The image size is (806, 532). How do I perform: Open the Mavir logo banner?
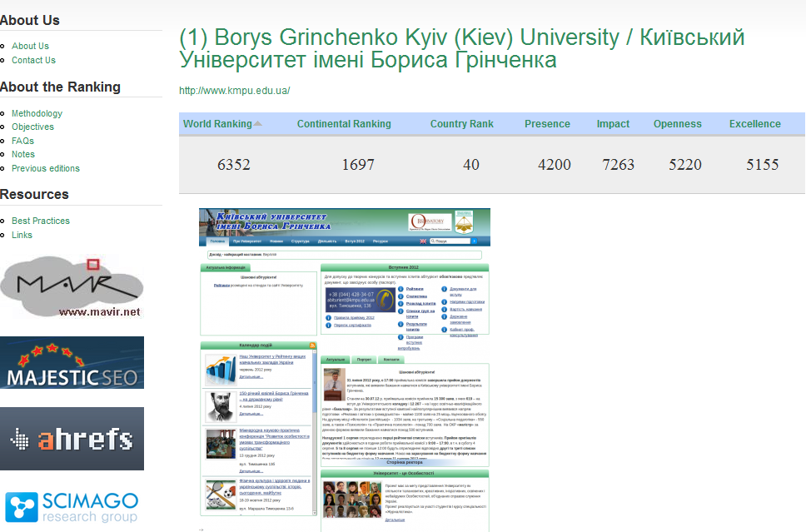click(x=71, y=287)
